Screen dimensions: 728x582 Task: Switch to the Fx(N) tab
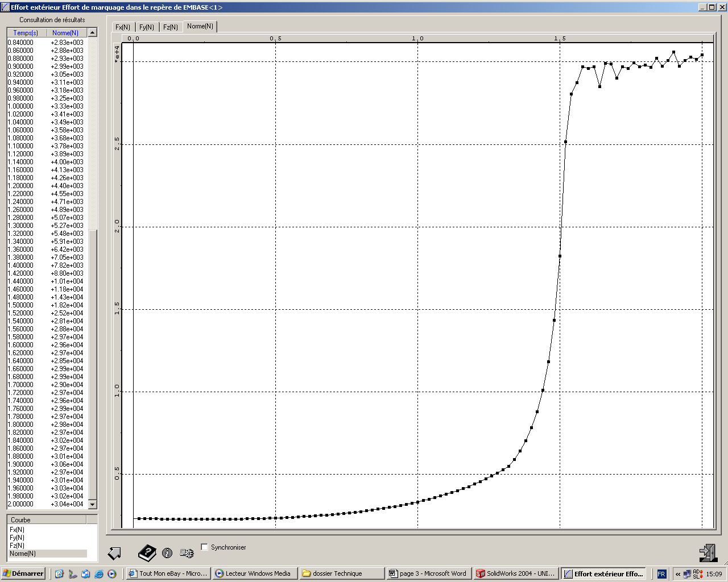coord(123,27)
